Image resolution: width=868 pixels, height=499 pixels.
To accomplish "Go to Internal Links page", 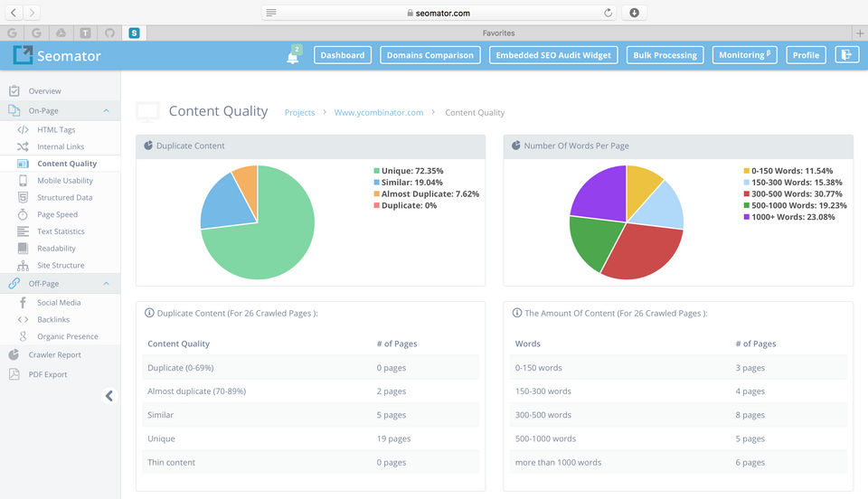I will pos(61,146).
